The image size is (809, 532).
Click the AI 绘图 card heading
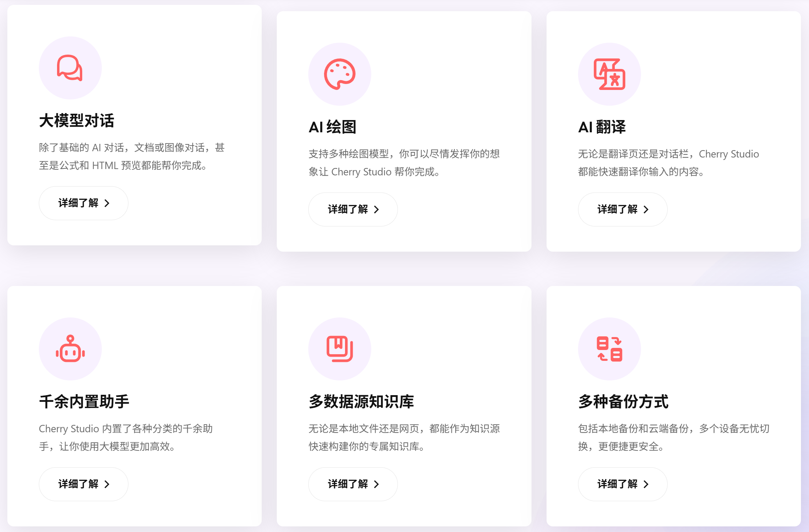coord(332,127)
